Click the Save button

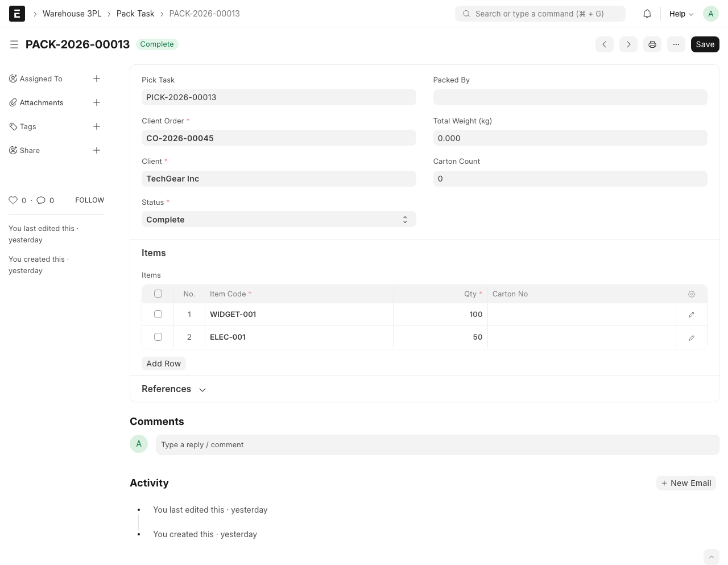click(705, 44)
